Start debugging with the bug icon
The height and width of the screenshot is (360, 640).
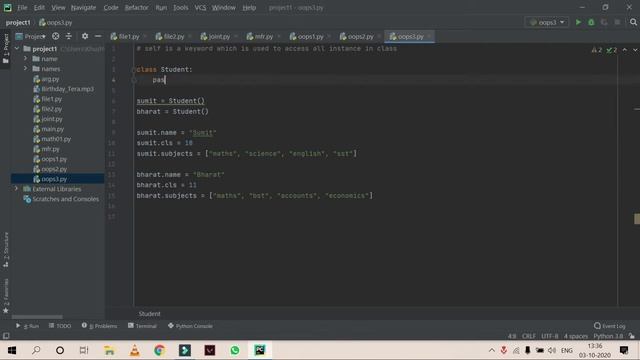591,22
